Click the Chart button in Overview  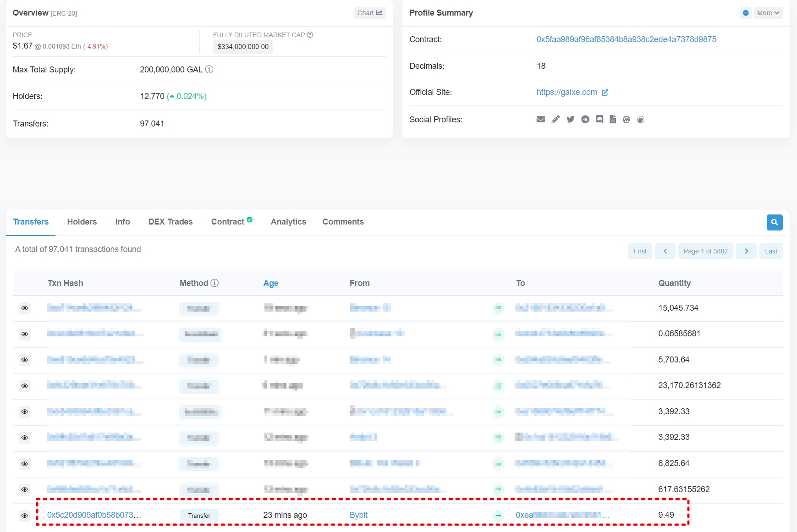[x=370, y=13]
